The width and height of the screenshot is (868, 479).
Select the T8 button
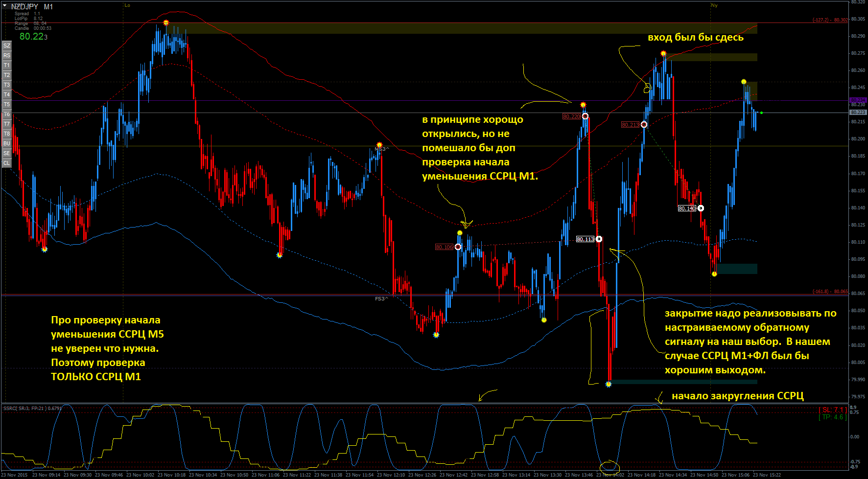tap(7, 134)
